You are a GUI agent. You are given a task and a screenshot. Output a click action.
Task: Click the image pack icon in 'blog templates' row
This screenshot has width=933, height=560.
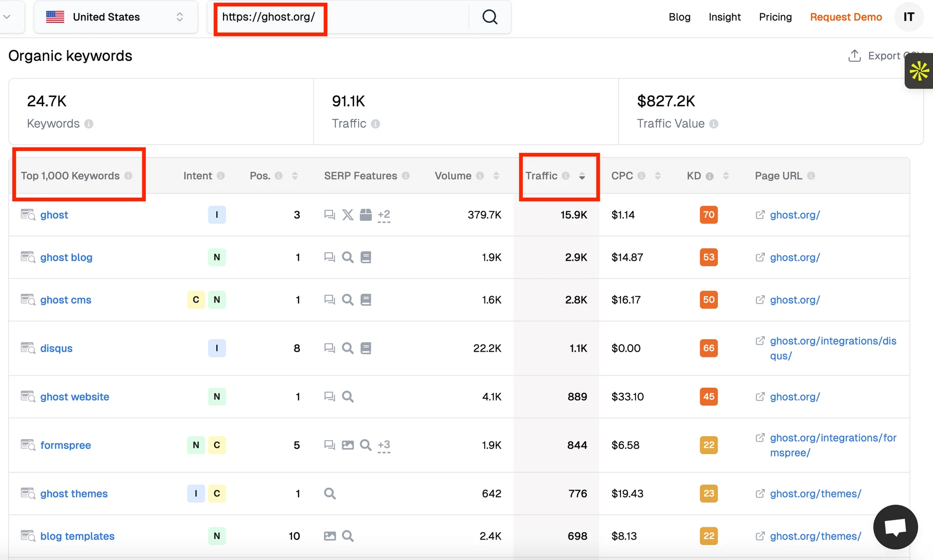coord(331,536)
